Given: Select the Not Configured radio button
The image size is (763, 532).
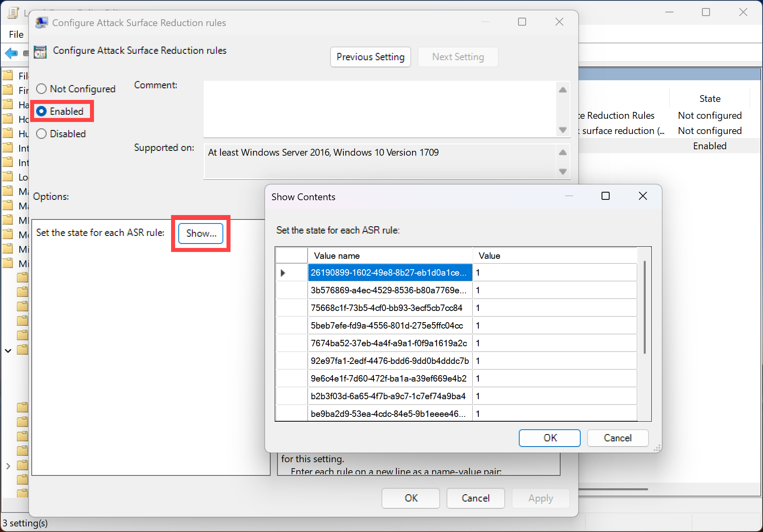Looking at the screenshot, I should coord(76,89).
